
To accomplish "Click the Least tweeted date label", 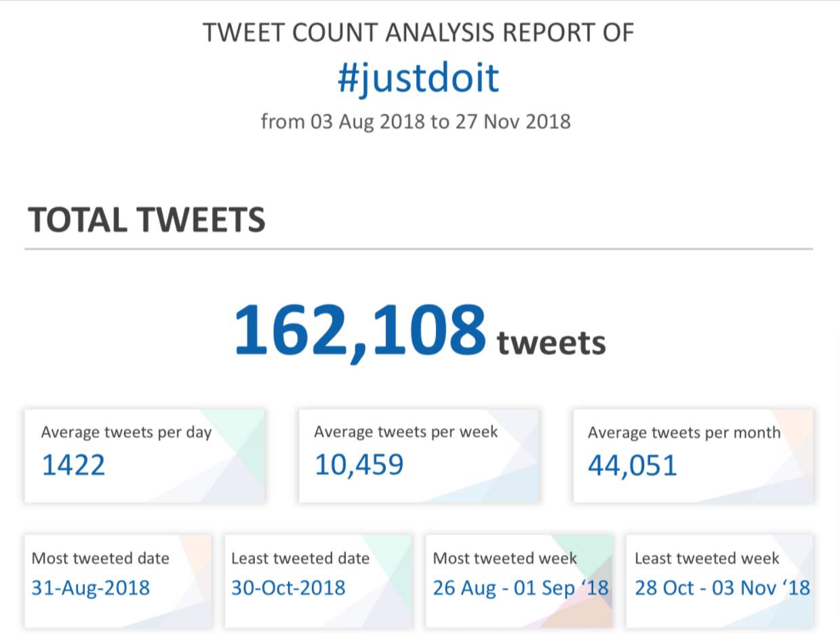I will [300, 558].
